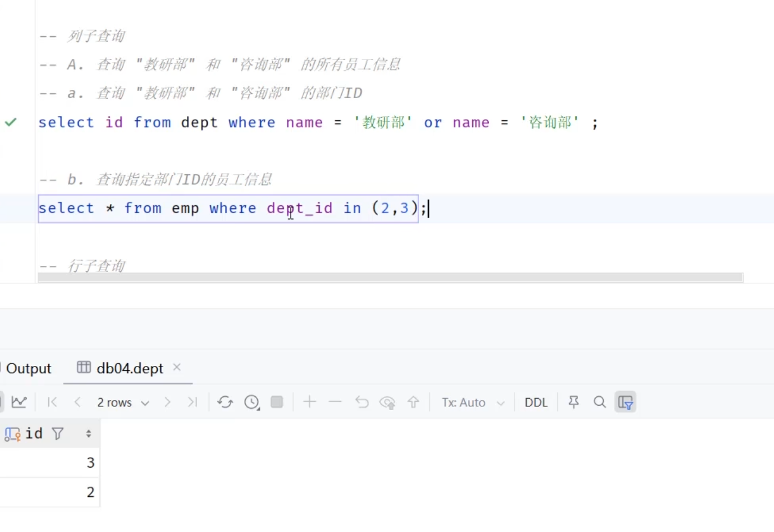The image size is (774, 532).
Task: Expand the 2 rows page size dropdown
Action: pyautogui.click(x=123, y=403)
